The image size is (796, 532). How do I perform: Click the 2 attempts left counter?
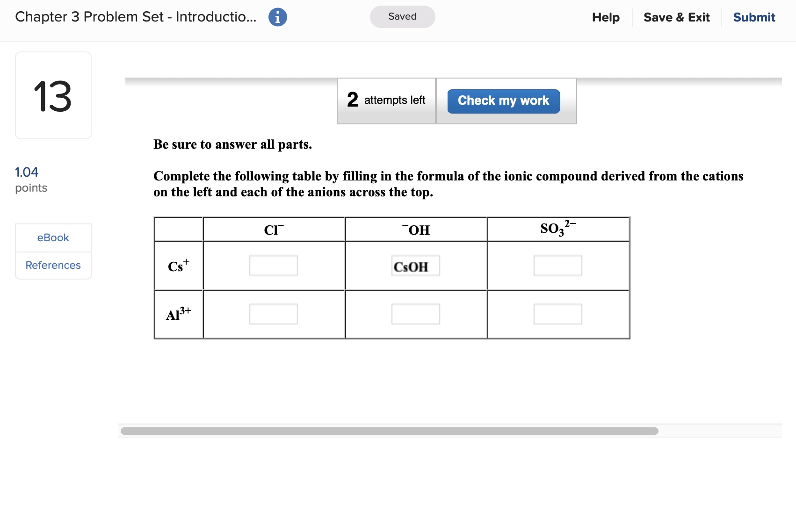[386, 100]
